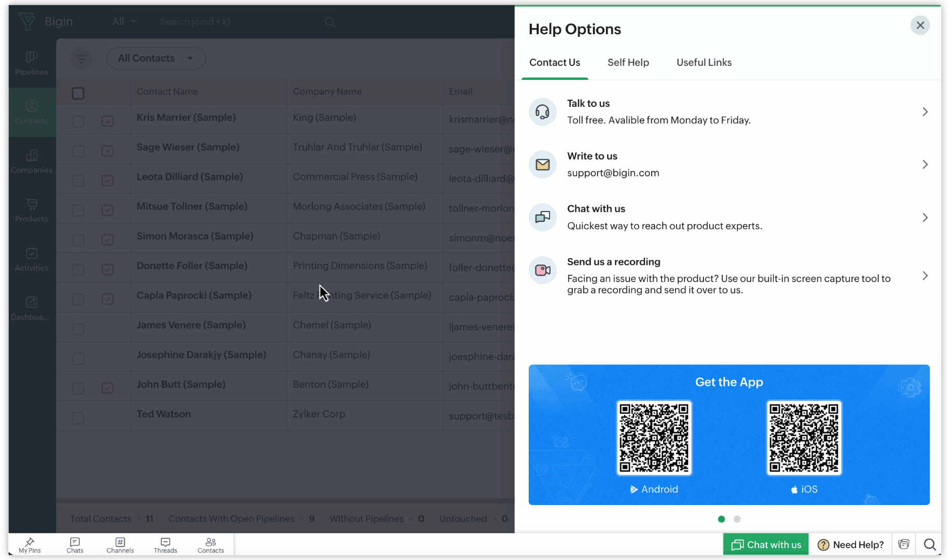Open My Pins in bottom bar
This screenshot has width=949, height=560.
tap(30, 545)
